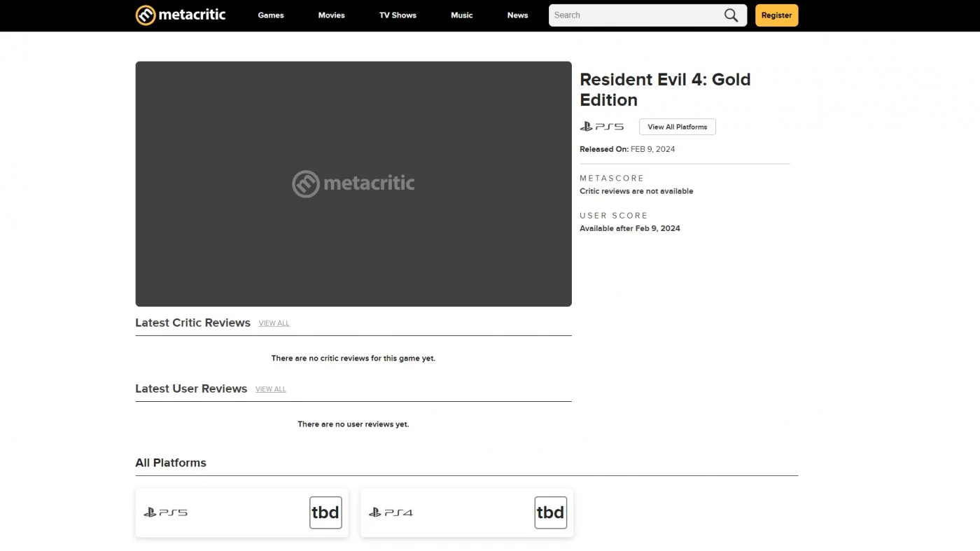This screenshot has width=980, height=551.
Task: Click the View All Platforms button
Action: [x=678, y=127]
